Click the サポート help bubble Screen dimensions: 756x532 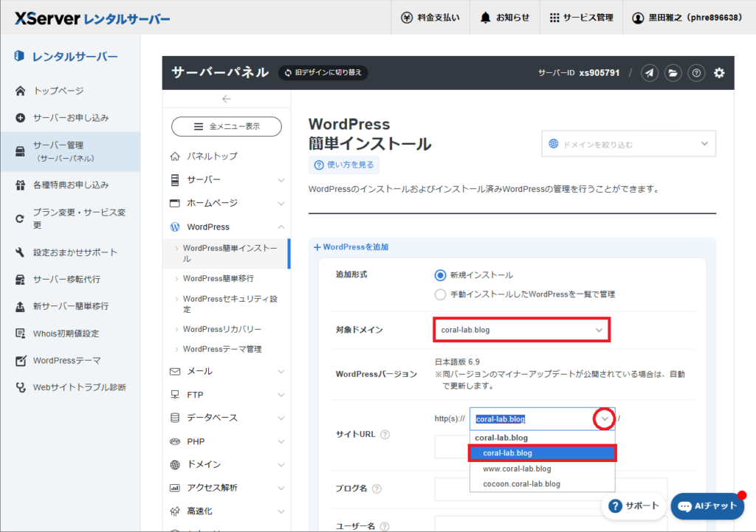633,506
